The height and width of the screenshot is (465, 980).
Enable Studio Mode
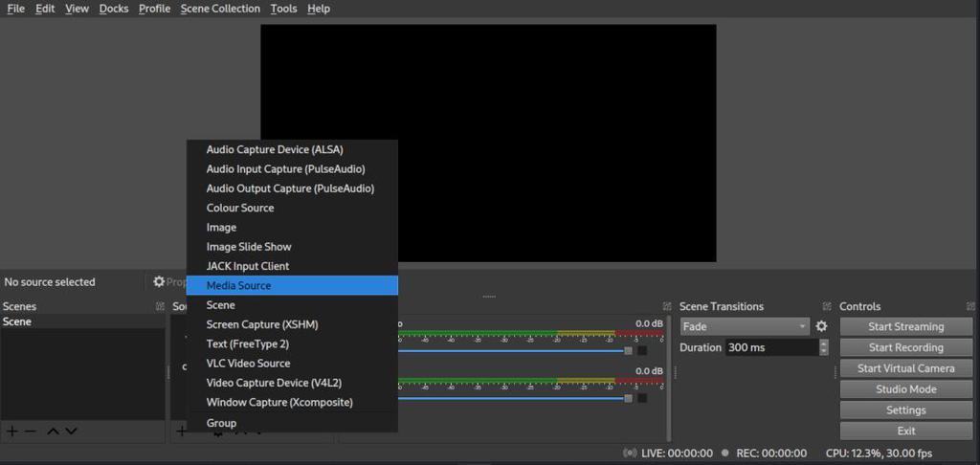pyautogui.click(x=905, y=388)
